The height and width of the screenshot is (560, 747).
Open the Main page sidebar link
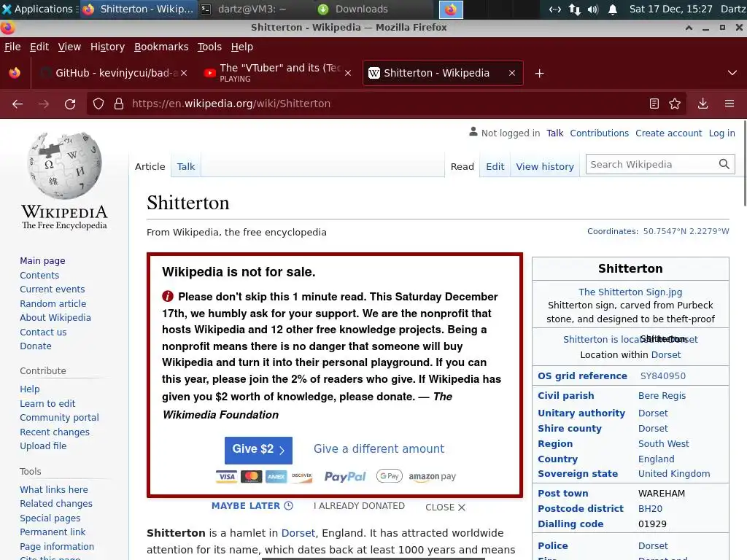pyautogui.click(x=42, y=261)
